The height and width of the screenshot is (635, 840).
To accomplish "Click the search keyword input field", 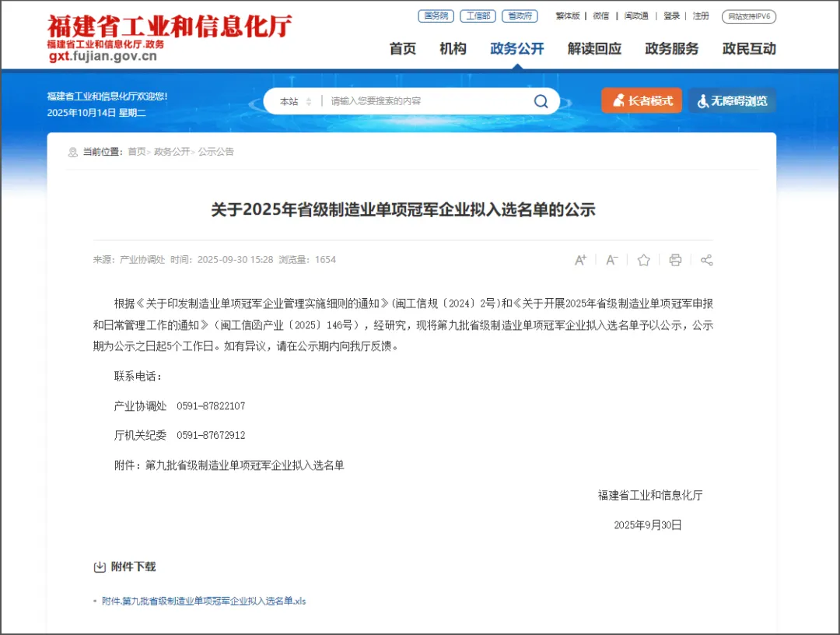I will [424, 101].
